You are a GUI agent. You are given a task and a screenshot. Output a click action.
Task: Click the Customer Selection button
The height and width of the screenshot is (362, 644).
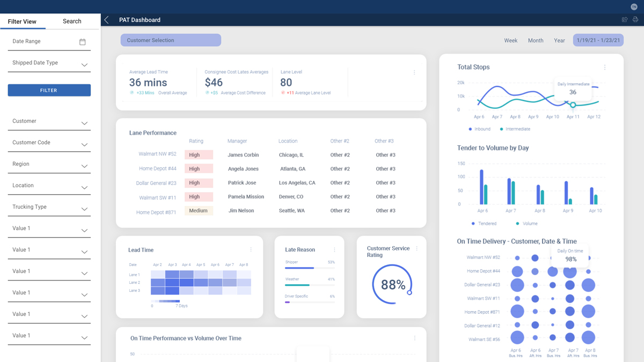(x=171, y=40)
